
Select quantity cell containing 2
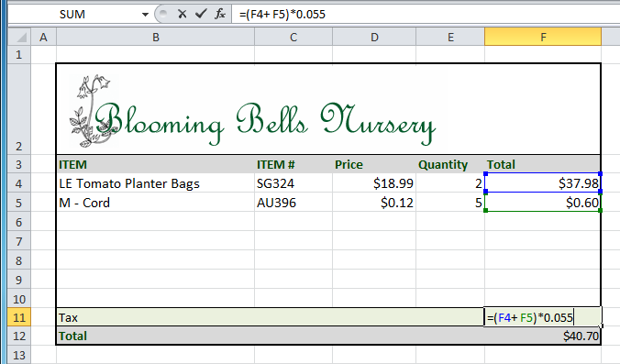tap(450, 183)
